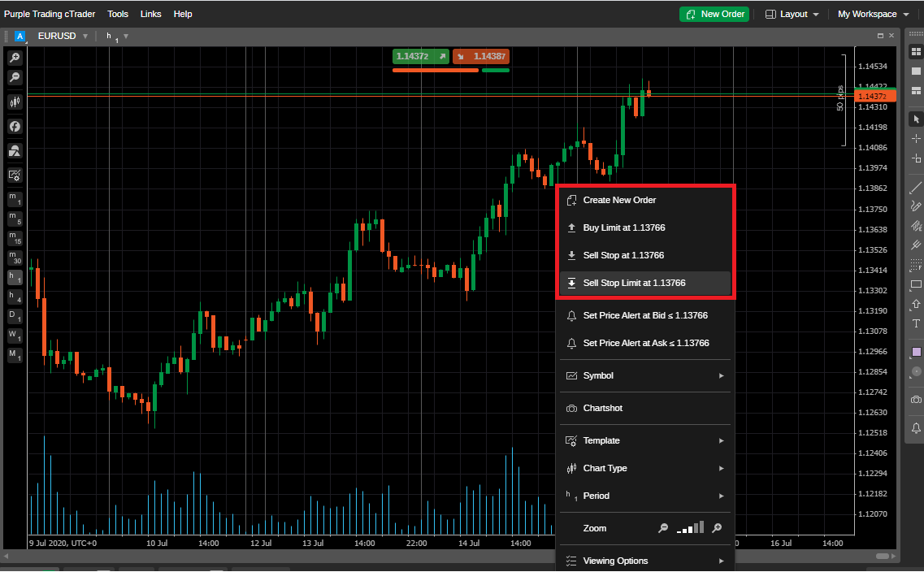Open the candlestick chart type icon
Image resolution: width=924 pixels, height=572 pixels.
click(x=15, y=102)
